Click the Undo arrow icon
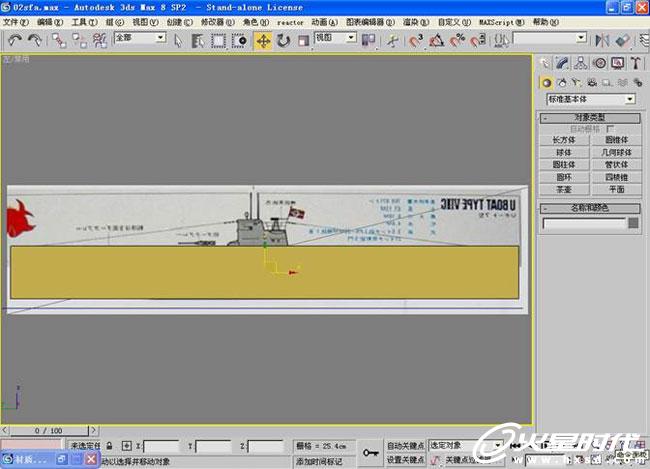 coord(15,40)
